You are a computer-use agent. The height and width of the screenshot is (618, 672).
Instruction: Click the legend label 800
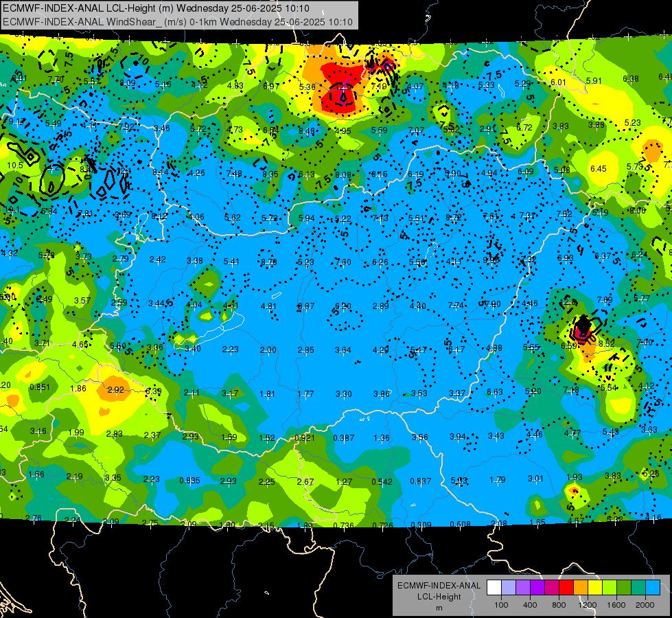click(559, 605)
